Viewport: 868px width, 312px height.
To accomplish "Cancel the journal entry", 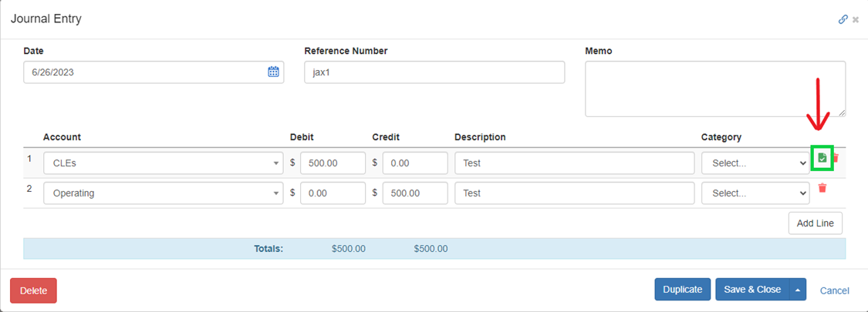I will 834,290.
